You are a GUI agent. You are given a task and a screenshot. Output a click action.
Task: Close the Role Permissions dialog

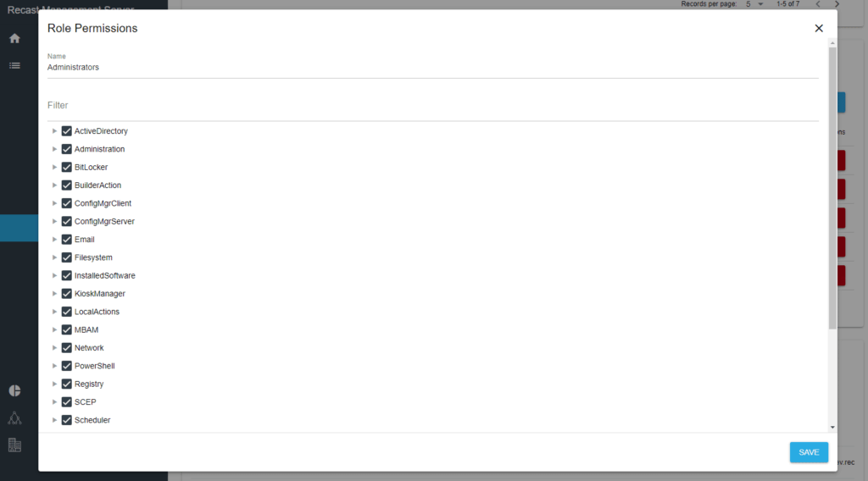click(x=819, y=28)
